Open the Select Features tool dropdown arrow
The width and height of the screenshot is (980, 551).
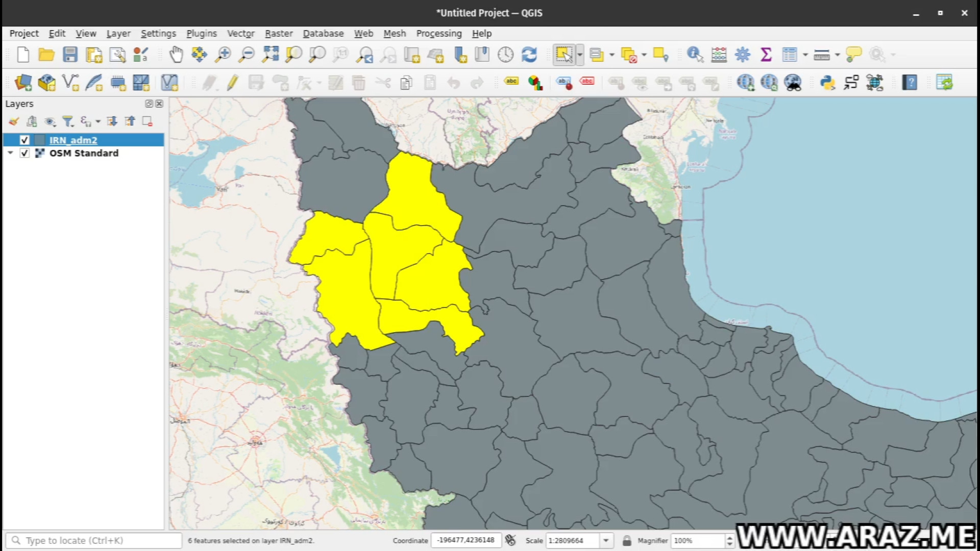(580, 55)
